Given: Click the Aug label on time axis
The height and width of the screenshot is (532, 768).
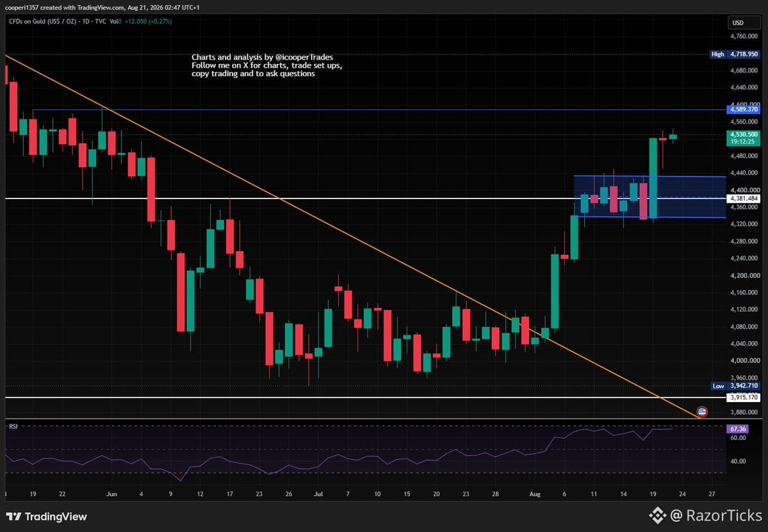Looking at the screenshot, I should coord(535,494).
